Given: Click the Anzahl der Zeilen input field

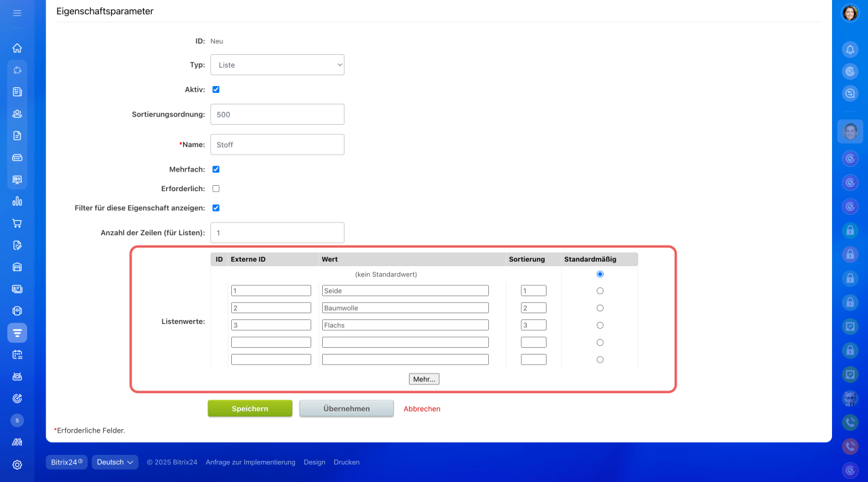Looking at the screenshot, I should click(277, 233).
